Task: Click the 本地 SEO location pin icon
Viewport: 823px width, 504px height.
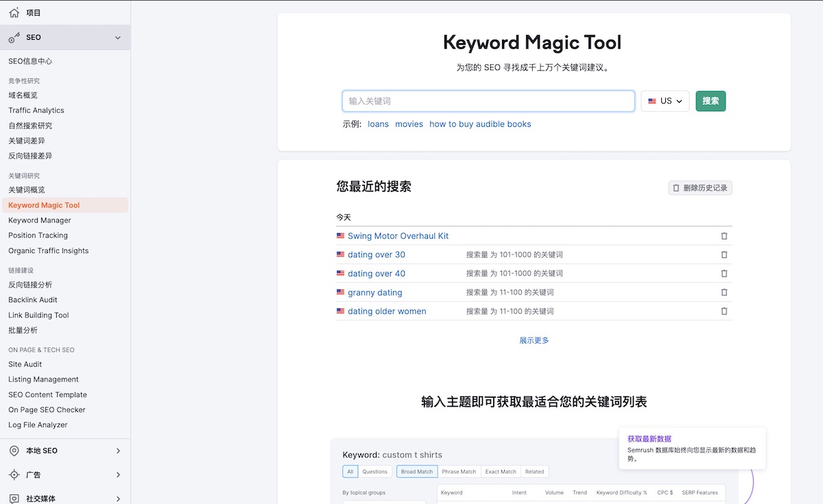Action: [14, 451]
